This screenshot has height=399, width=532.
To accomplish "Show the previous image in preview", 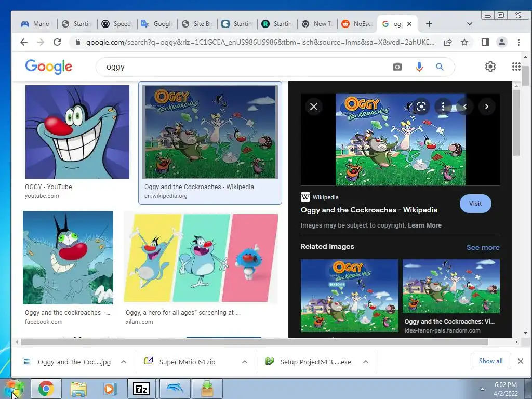I will pyautogui.click(x=465, y=107).
